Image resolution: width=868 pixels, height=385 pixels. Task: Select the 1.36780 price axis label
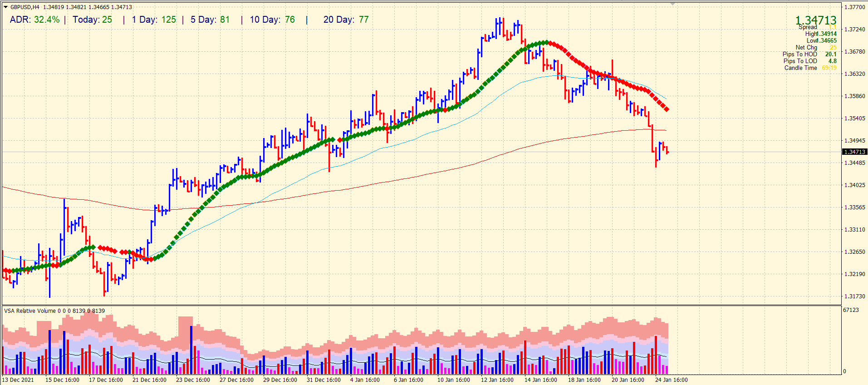tap(854, 51)
